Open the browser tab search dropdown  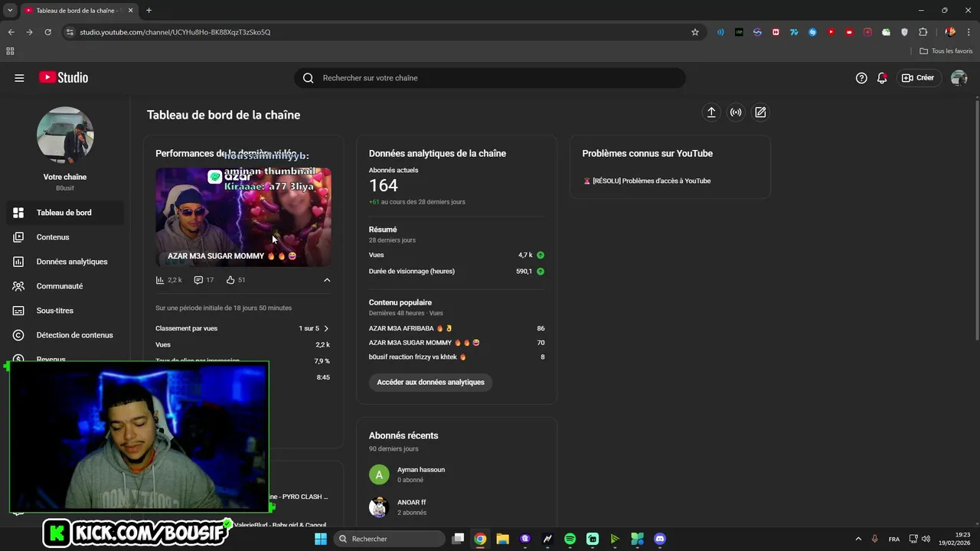click(x=10, y=11)
